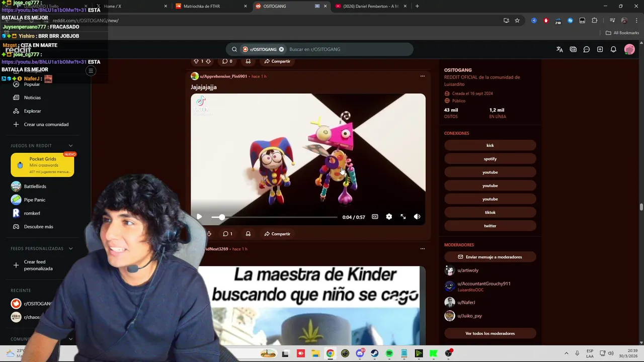The height and width of the screenshot is (362, 644).
Task: Open the spotify connection link
Action: [x=490, y=159]
